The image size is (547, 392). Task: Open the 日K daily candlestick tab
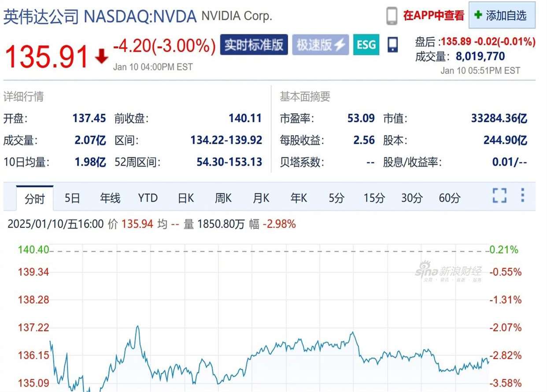185,199
